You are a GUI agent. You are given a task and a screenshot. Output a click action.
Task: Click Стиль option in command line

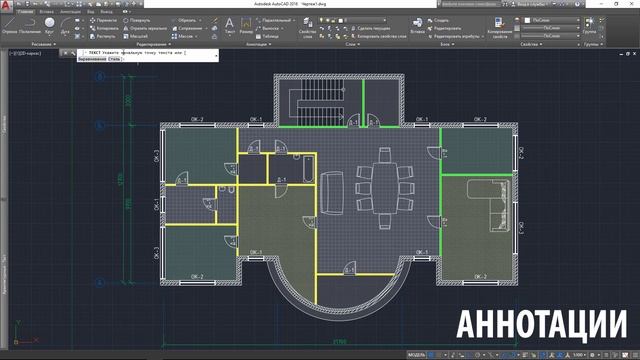pos(114,59)
